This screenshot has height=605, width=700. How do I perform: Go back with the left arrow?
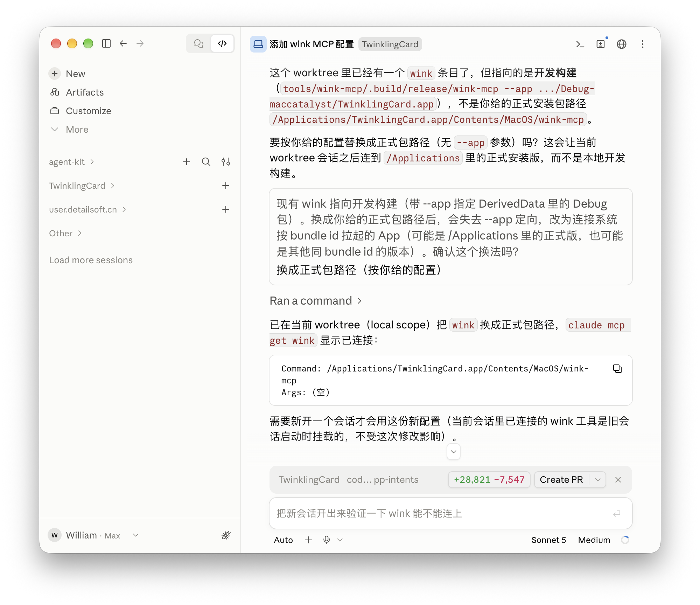point(123,43)
